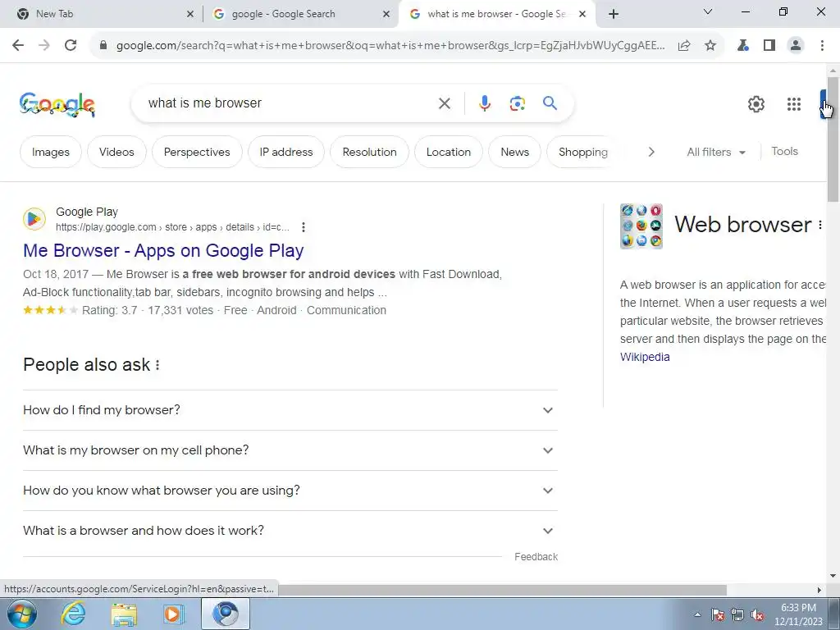Filter results by Videos
The image size is (840, 630).
[116, 152]
